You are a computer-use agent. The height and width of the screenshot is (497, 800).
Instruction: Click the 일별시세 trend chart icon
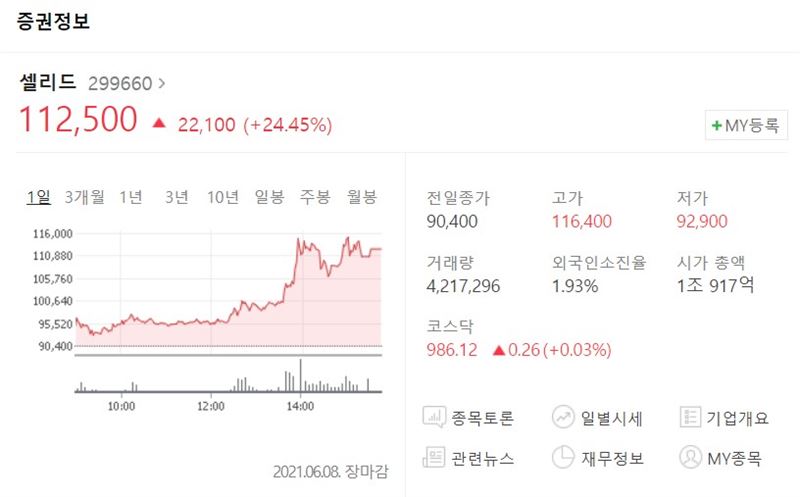click(563, 417)
